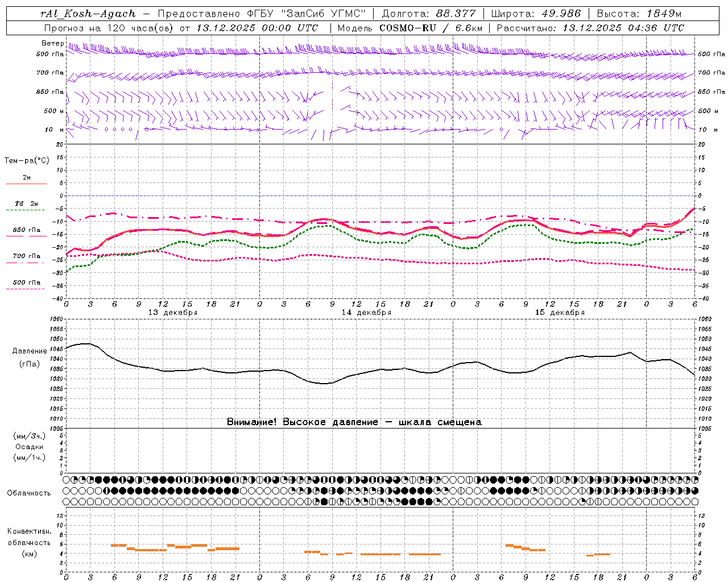Viewport: 728px width, 582px height.
Task: Click the 15 декабря date label
Action: pos(560,313)
